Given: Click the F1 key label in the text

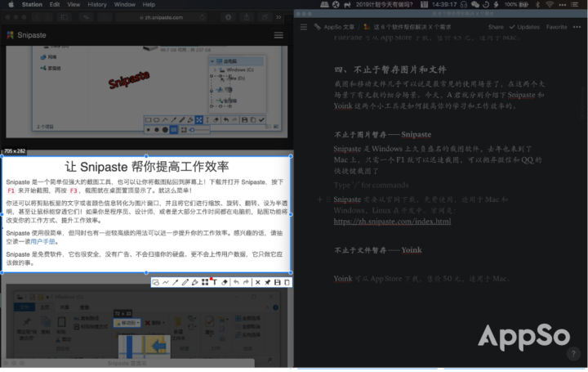Looking at the screenshot, I should pyautogui.click(x=11, y=190).
